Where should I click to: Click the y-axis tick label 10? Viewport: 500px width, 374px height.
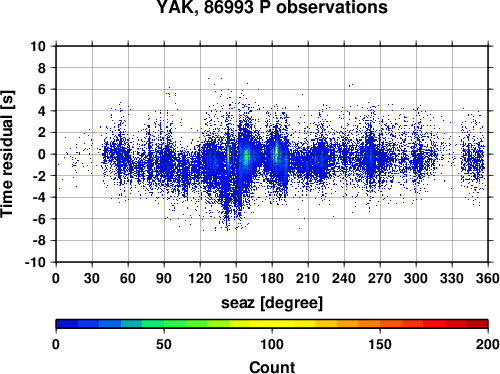[x=38, y=46]
